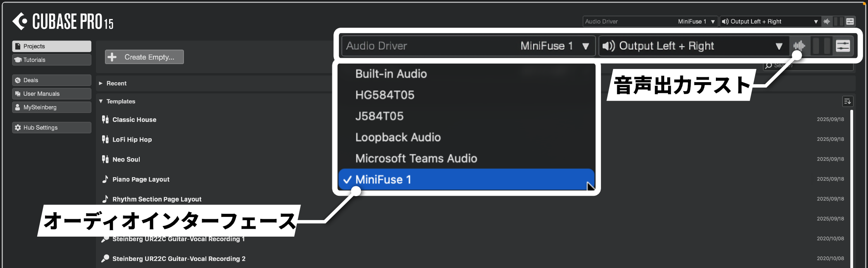Viewport: 868px width, 268px height.
Task: Click the Cubase Pro logo icon
Action: (19, 21)
